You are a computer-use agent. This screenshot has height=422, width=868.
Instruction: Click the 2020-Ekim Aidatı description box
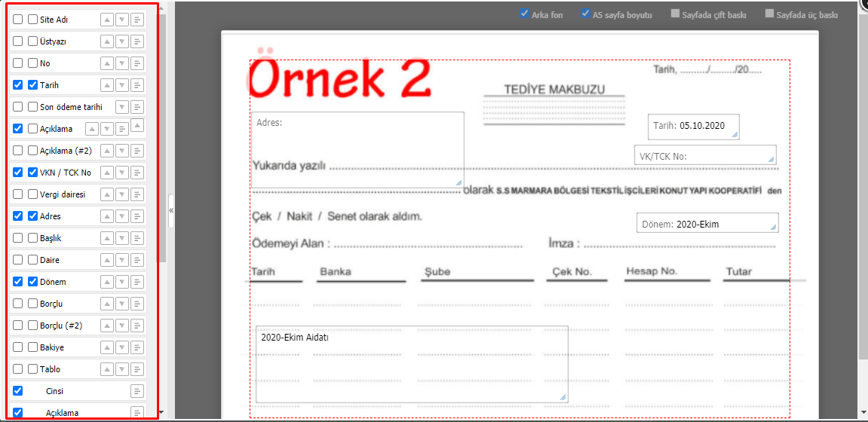pos(412,364)
